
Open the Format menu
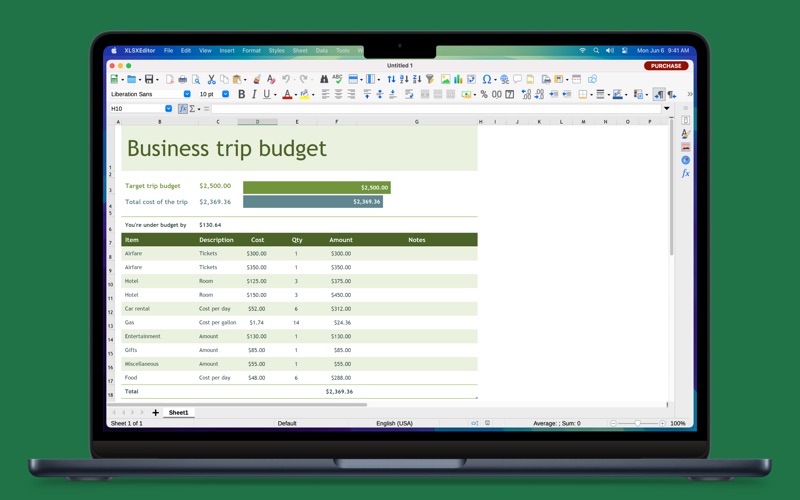click(x=252, y=51)
